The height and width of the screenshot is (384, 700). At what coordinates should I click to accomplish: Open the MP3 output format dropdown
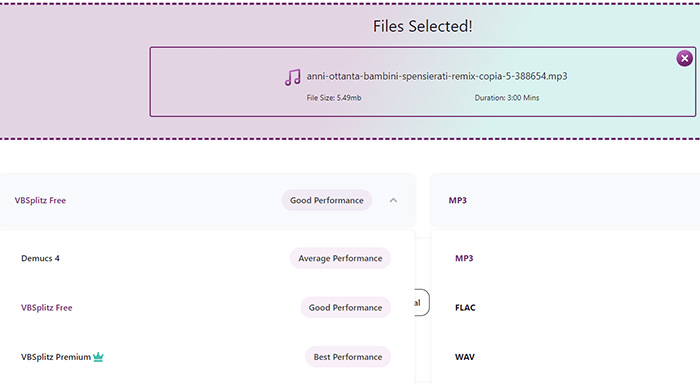pyautogui.click(x=565, y=200)
